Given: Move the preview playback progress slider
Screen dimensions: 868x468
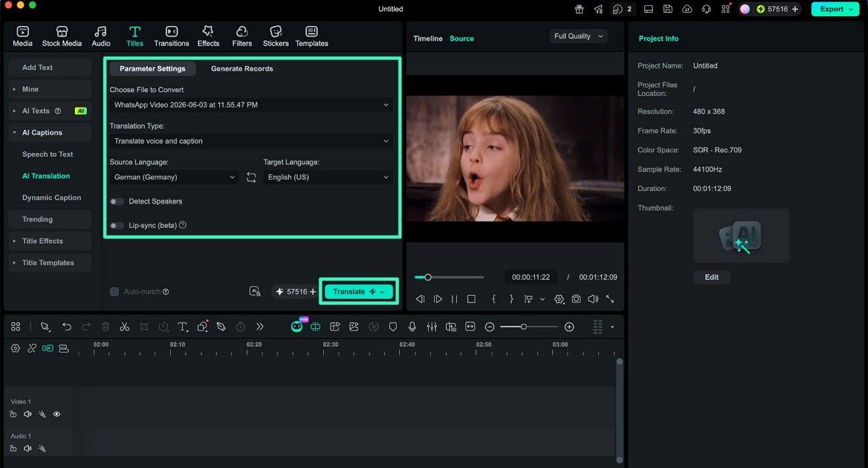Looking at the screenshot, I should 428,277.
